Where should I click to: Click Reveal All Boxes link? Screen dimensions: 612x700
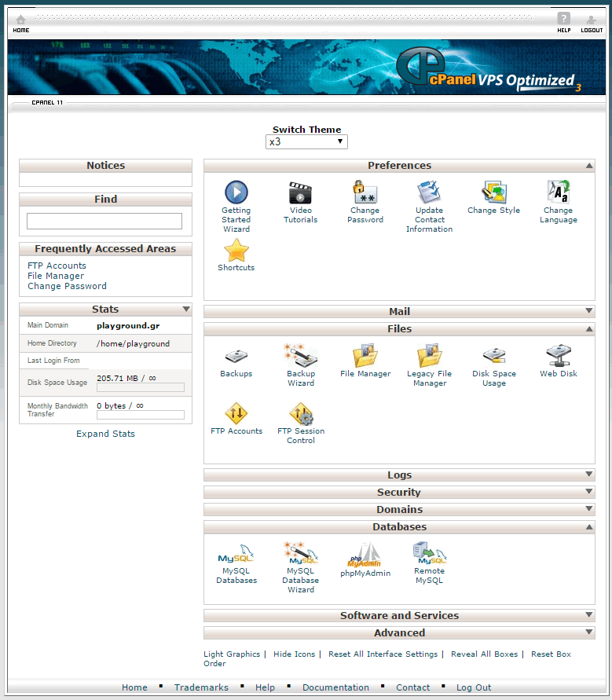(x=484, y=654)
